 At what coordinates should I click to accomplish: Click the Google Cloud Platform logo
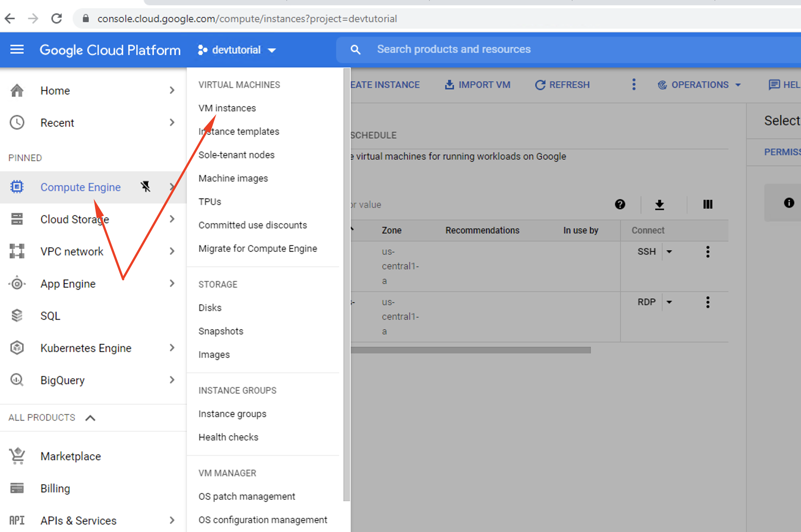click(110, 50)
